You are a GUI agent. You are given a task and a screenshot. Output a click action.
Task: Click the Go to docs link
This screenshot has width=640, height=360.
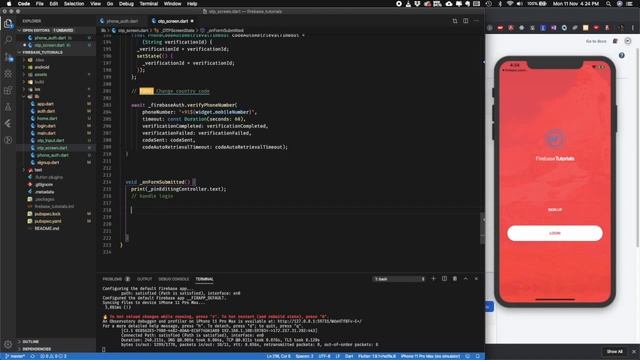coord(596,41)
